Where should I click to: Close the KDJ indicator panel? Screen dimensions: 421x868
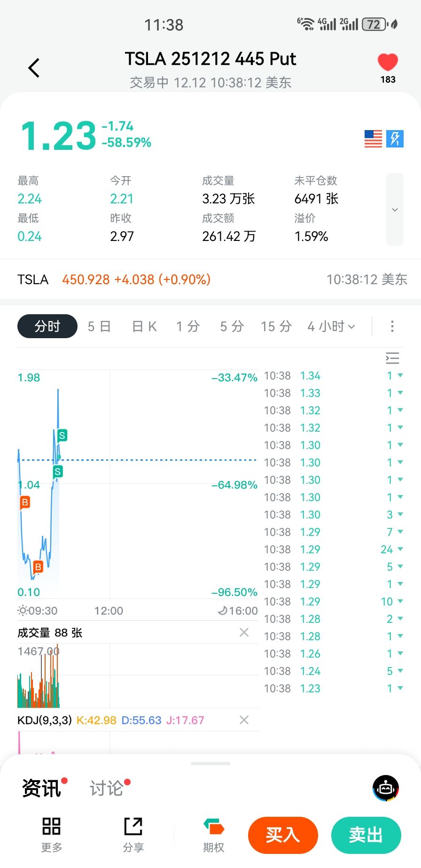point(244,720)
